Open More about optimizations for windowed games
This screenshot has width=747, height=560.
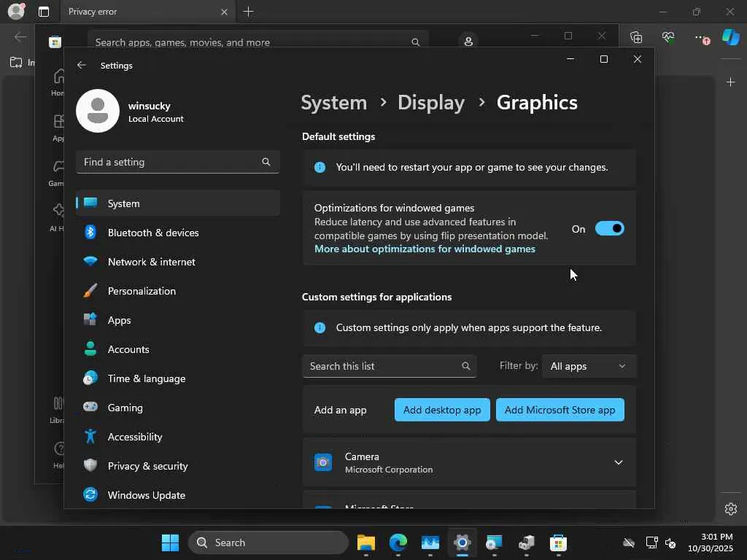(425, 249)
